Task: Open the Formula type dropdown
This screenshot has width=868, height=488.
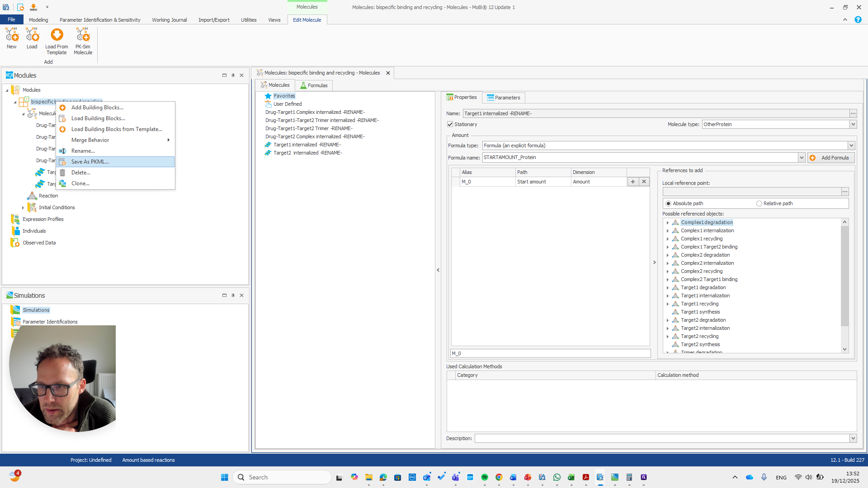Action: pyautogui.click(x=851, y=145)
